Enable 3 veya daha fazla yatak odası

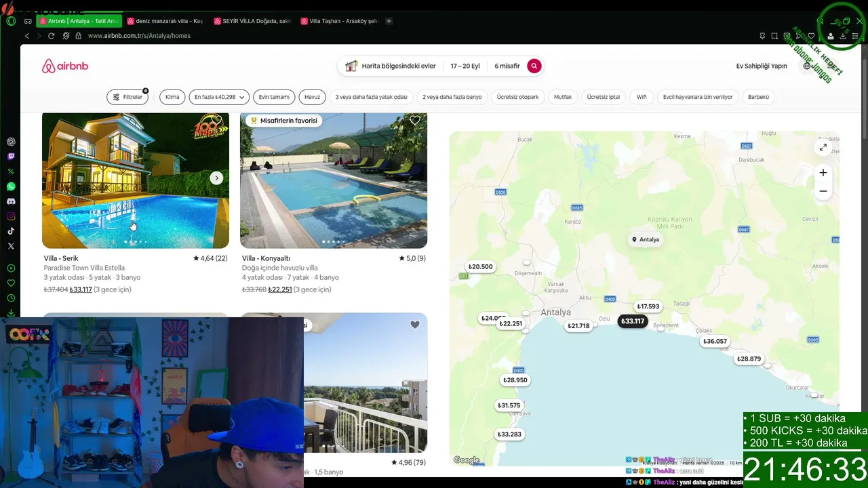[x=371, y=97]
